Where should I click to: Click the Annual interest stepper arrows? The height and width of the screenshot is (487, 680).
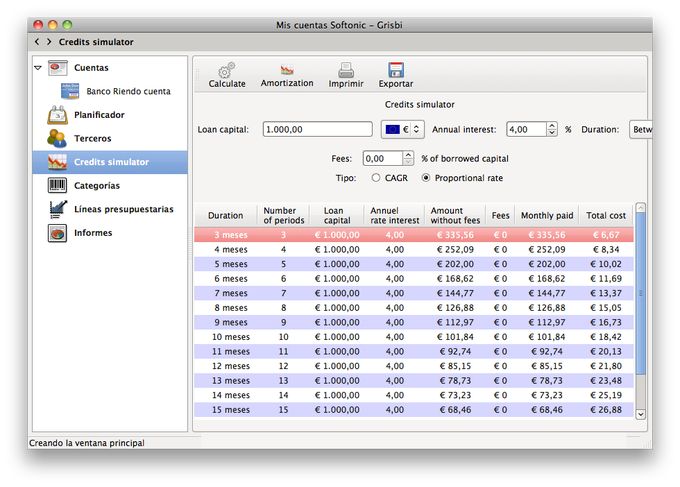pos(552,129)
